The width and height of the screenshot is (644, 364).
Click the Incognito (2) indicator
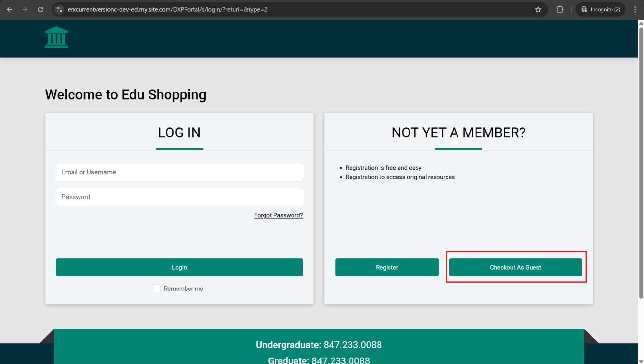point(601,9)
